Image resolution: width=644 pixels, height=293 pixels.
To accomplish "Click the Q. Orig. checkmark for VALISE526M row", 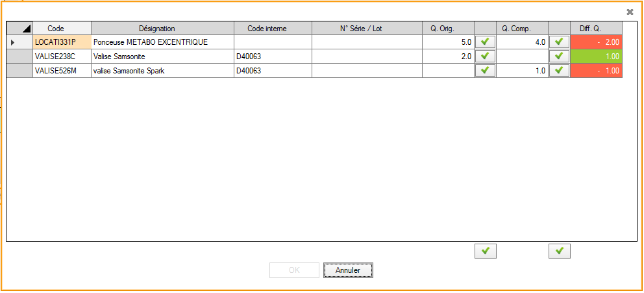I will tap(485, 70).
